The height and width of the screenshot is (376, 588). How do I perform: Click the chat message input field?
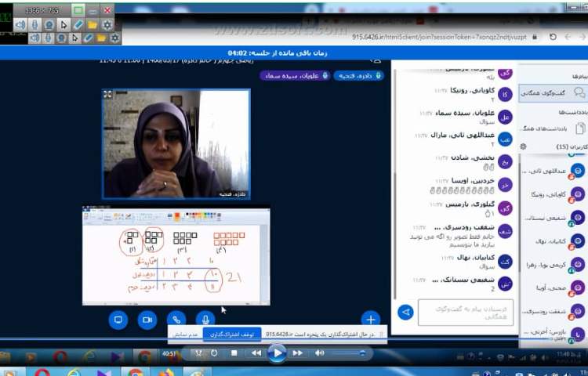(465, 312)
